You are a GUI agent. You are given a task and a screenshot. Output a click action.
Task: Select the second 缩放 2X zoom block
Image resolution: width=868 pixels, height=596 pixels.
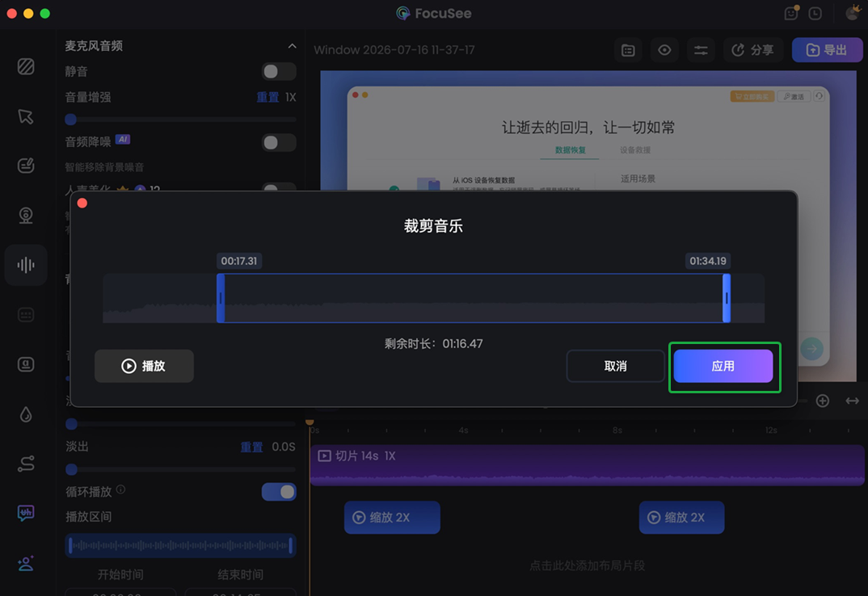click(x=681, y=518)
